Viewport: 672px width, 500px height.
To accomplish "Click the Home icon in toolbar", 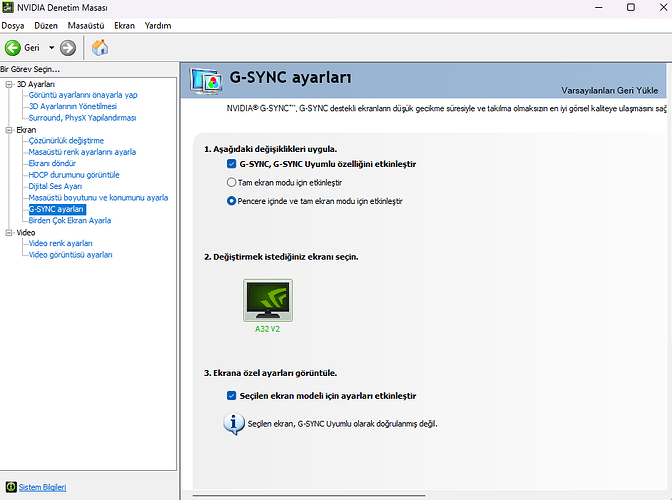I will [x=99, y=47].
